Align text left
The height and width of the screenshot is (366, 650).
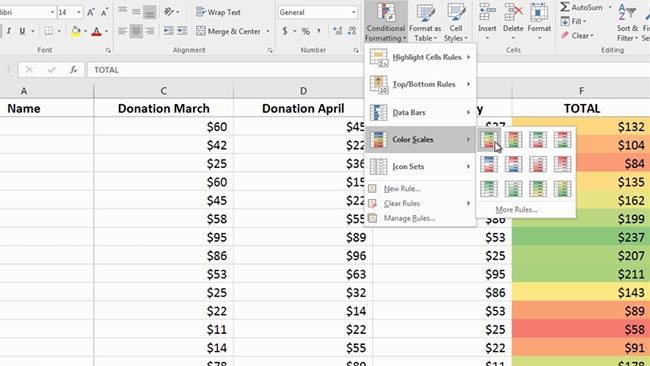122,31
